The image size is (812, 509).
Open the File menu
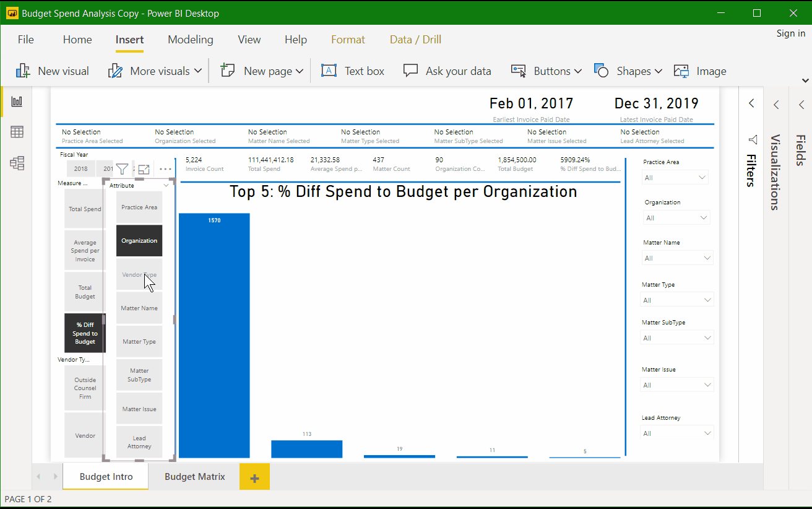(x=26, y=40)
